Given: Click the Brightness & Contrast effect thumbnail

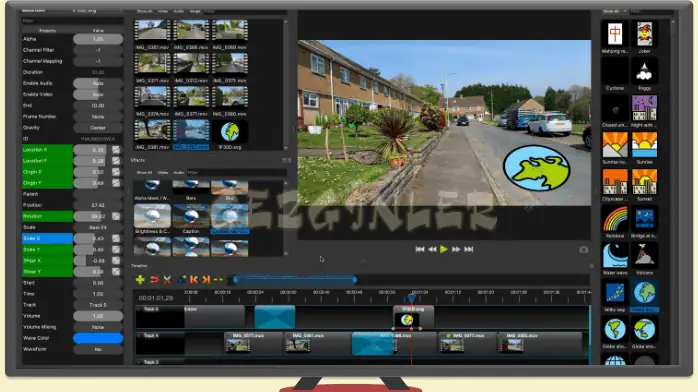Looking at the screenshot, I should click(x=152, y=216).
